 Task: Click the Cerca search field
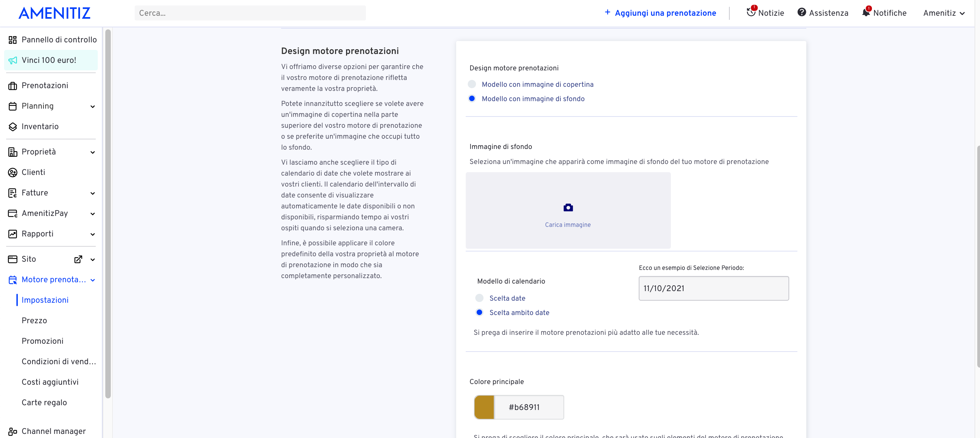pos(250,13)
